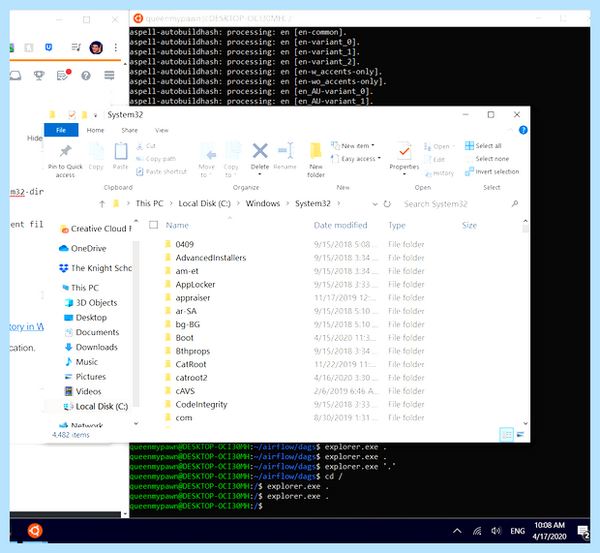
Task: Select OneDrive in navigation pane
Action: click(x=83, y=248)
